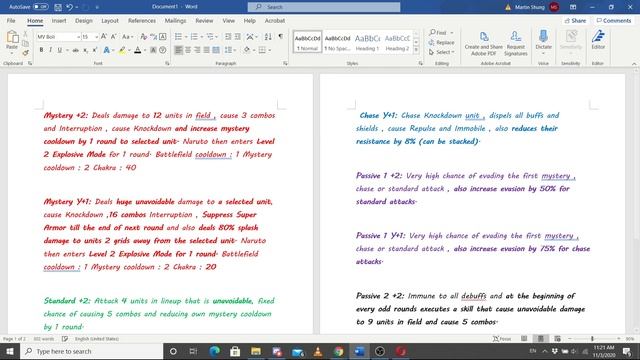640x360 pixels.
Task: Click Increase Indent icon
Action: coord(238,37)
